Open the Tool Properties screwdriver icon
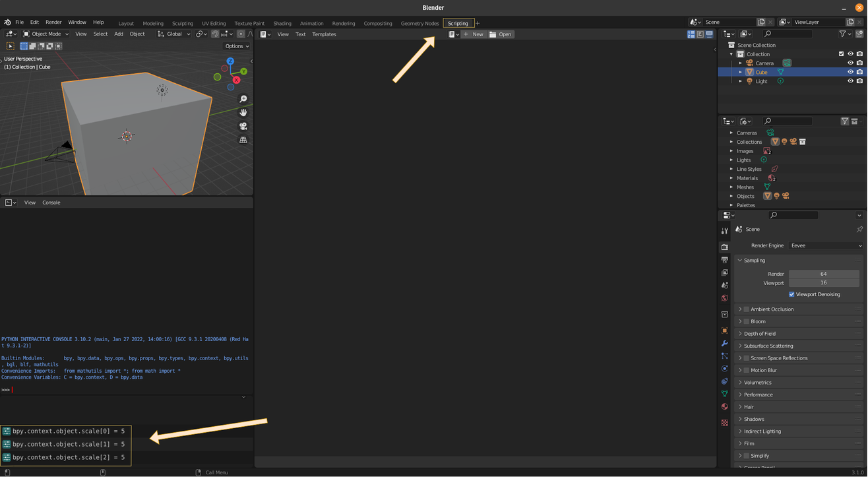Screen dimensions: 868x477 [724, 230]
